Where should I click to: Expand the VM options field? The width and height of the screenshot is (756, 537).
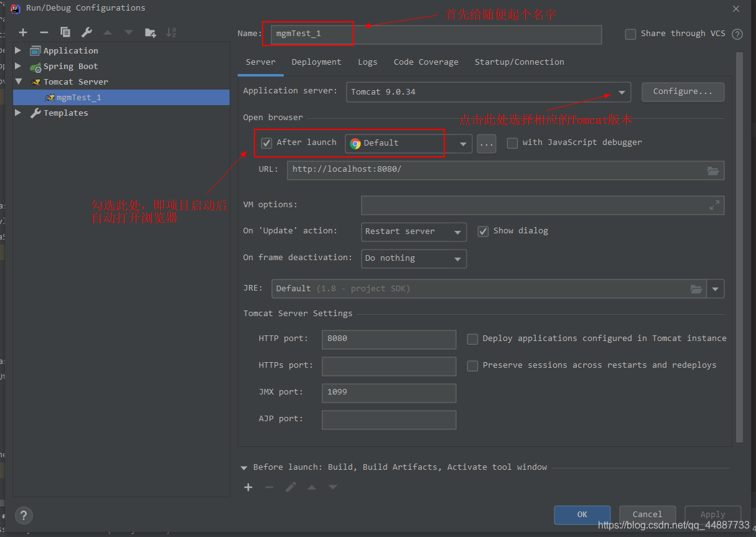point(714,205)
